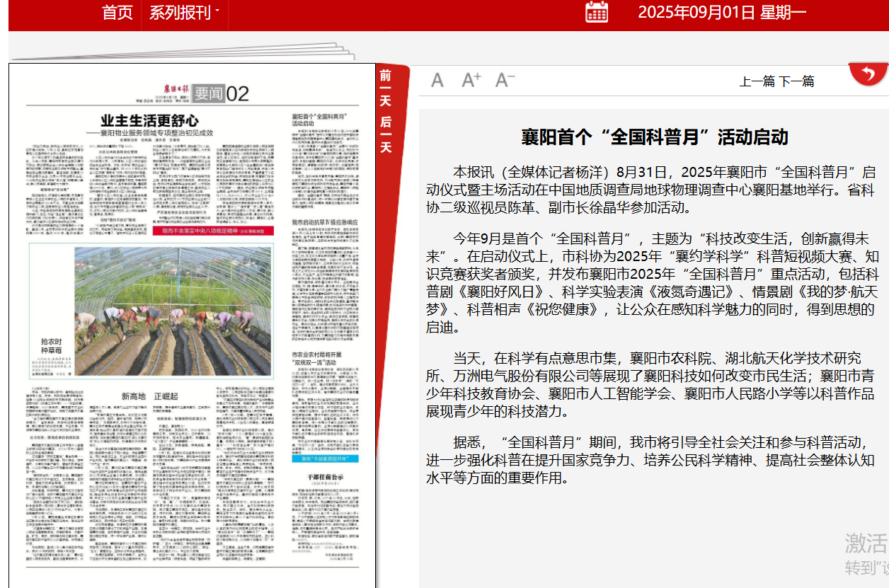Increase font size with A+ icon
Image resolution: width=889 pixels, height=588 pixels.
point(470,80)
